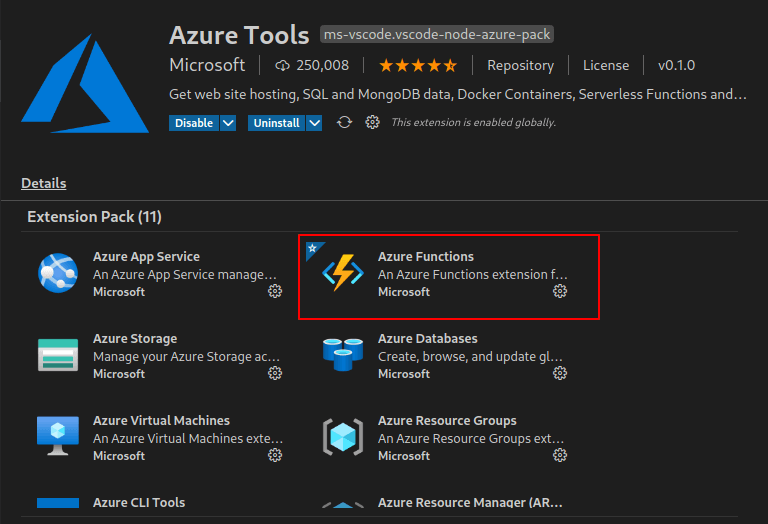Click the v0.1.0 version label

(x=676, y=65)
